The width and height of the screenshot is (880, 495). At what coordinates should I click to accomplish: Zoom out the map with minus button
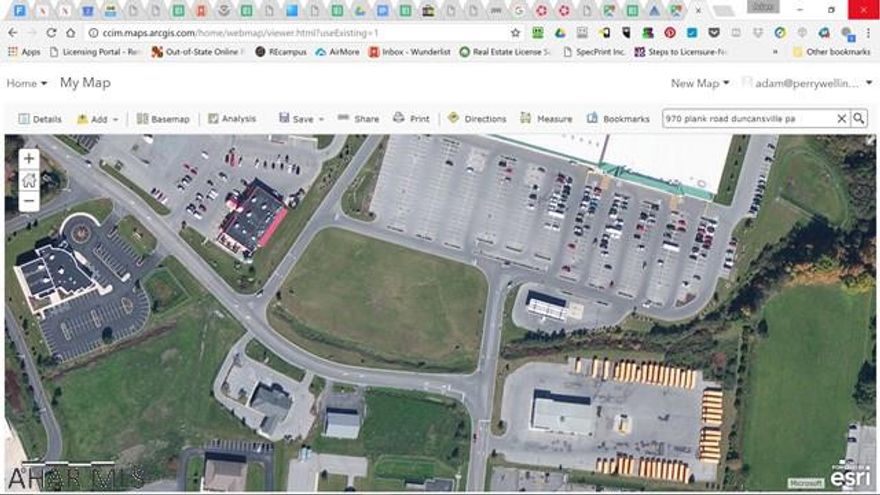pos(29,201)
